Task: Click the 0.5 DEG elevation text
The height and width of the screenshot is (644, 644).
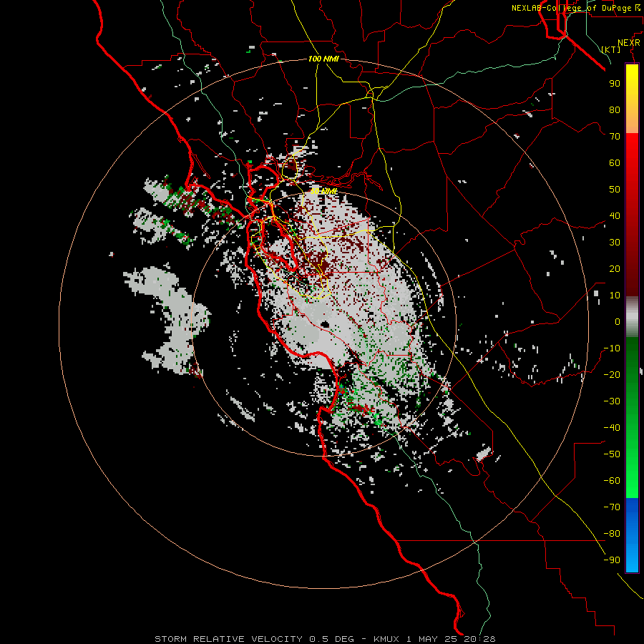Action: (x=331, y=639)
